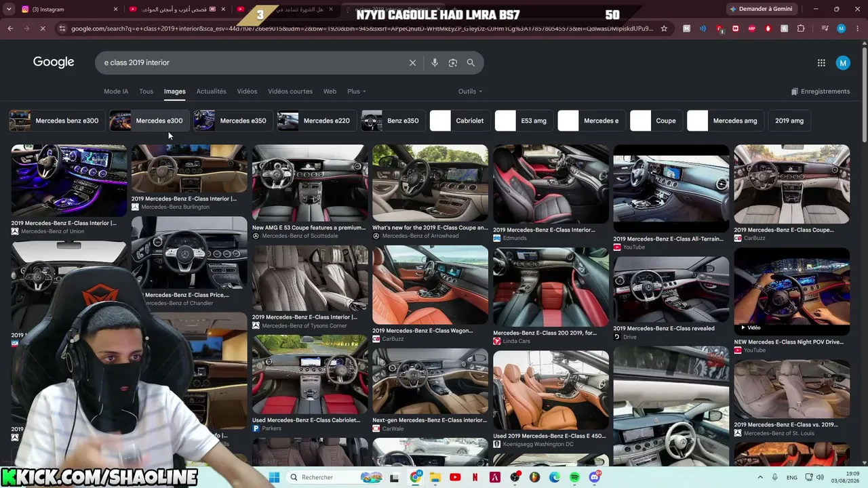Open Spotify from the taskbar
Image resolution: width=868 pixels, height=488 pixels.
(x=574, y=477)
